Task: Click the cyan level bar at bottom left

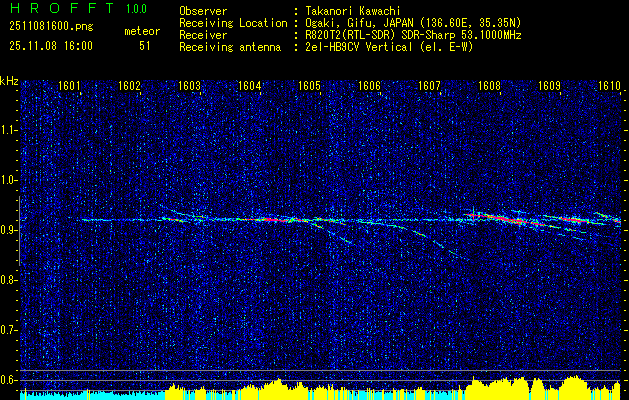Action: point(92,395)
